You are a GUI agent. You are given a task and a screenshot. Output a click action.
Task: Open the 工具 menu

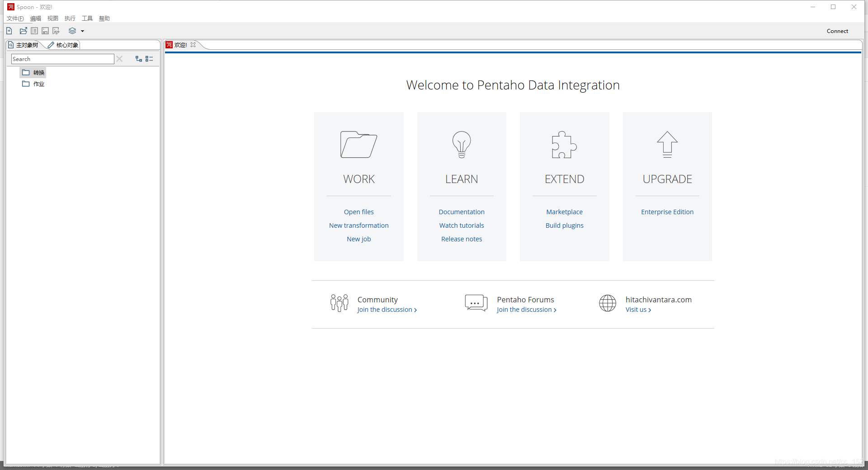[87, 19]
